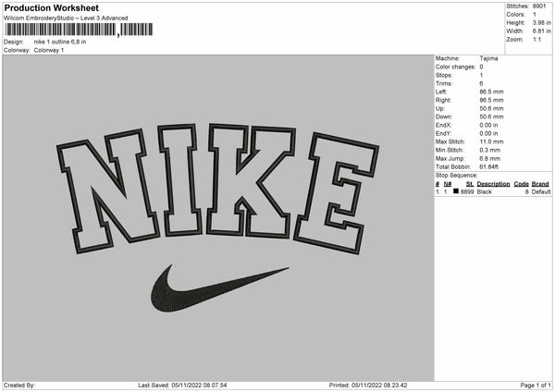Click the 'Brand' column header
The height and width of the screenshot is (392, 555).
[540, 184]
